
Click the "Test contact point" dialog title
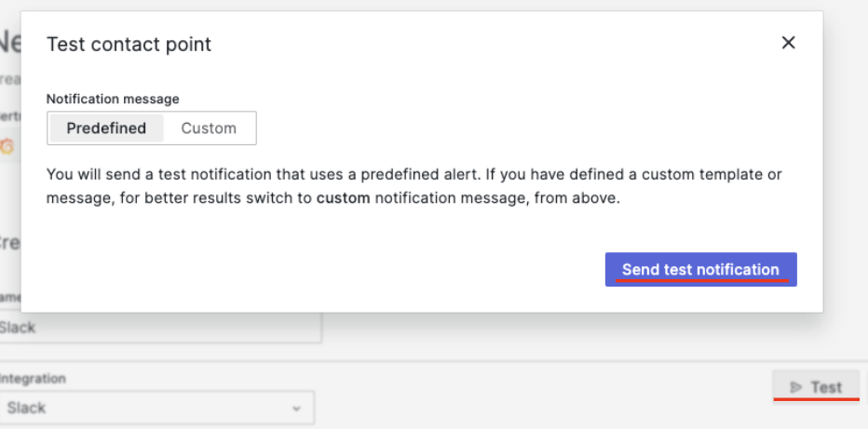click(129, 44)
